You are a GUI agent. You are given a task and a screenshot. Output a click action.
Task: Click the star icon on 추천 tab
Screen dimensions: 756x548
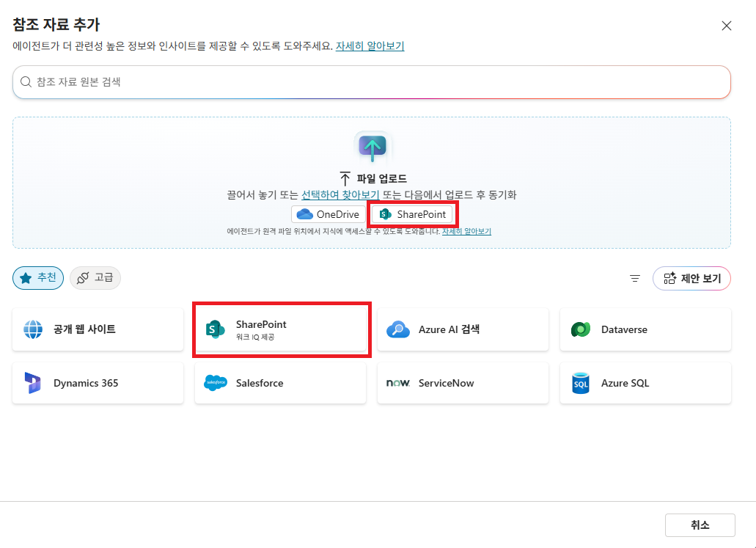coord(26,278)
